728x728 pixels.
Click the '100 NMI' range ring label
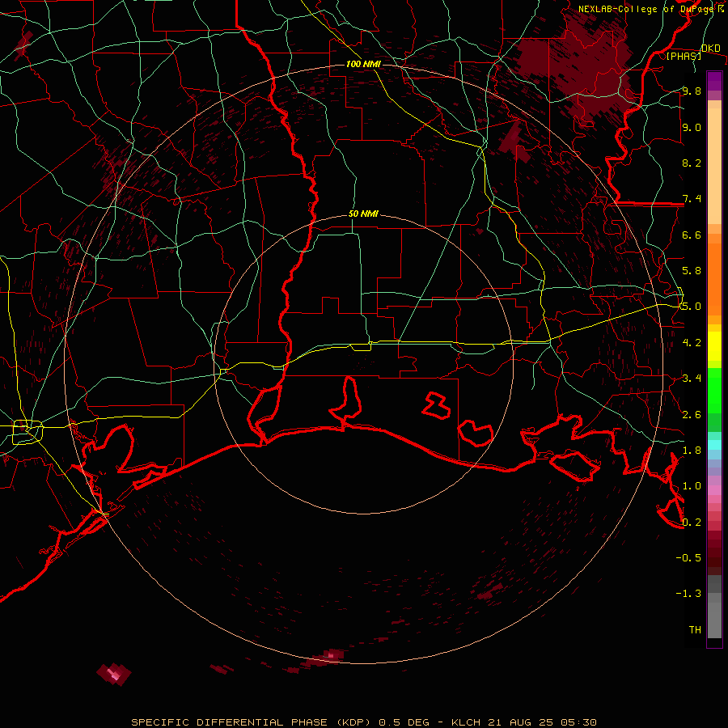363,64
